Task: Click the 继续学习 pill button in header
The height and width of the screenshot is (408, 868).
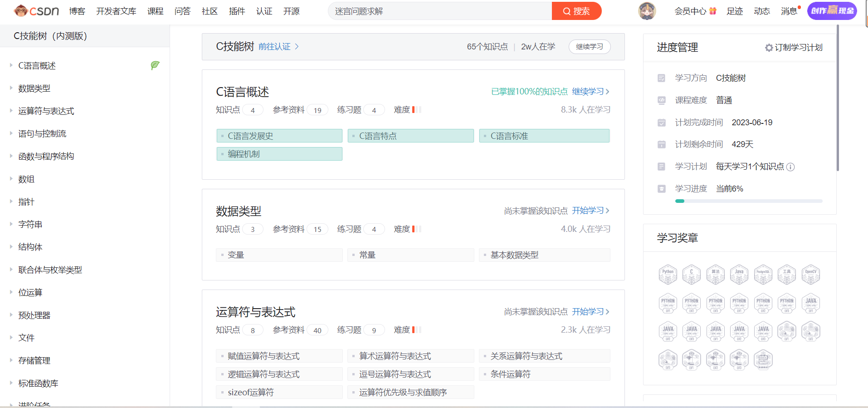Action: coord(590,47)
